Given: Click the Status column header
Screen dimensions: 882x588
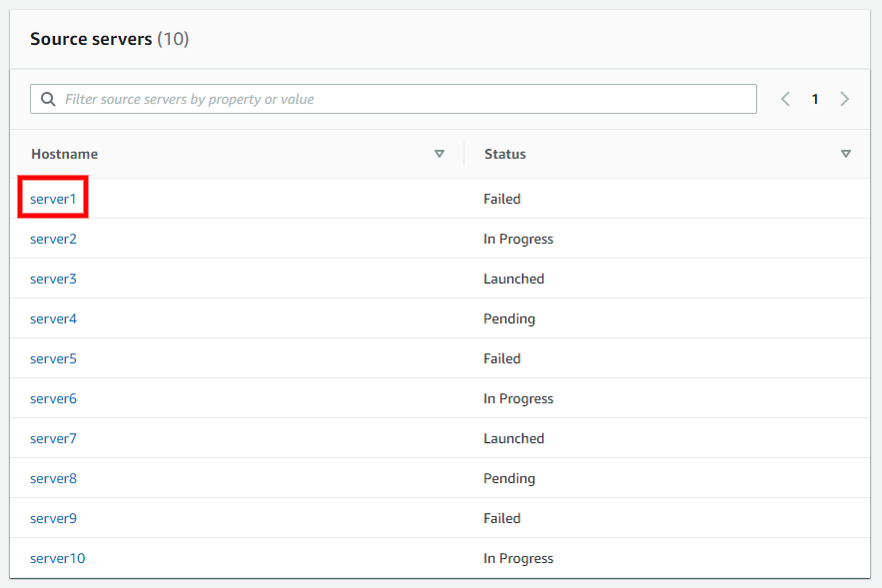Looking at the screenshot, I should point(505,154).
